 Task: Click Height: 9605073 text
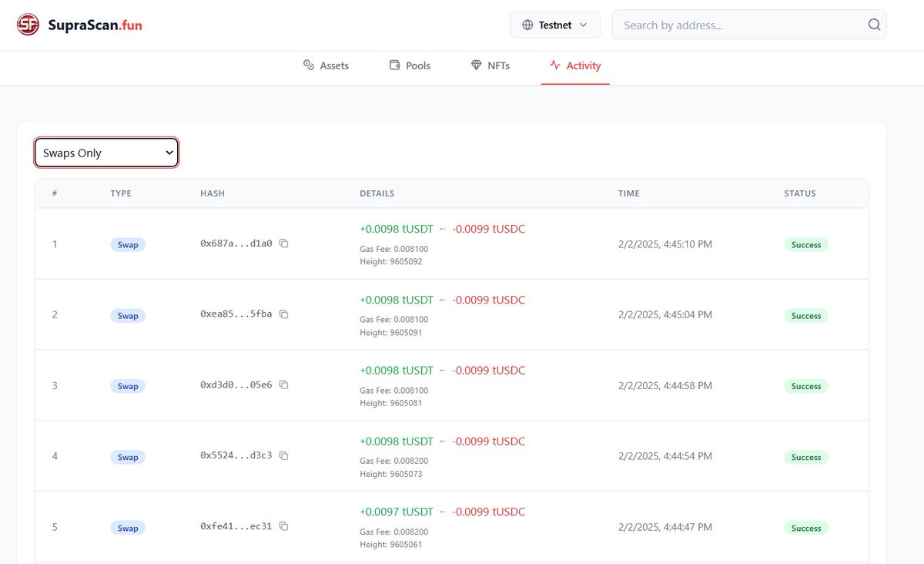[391, 474]
